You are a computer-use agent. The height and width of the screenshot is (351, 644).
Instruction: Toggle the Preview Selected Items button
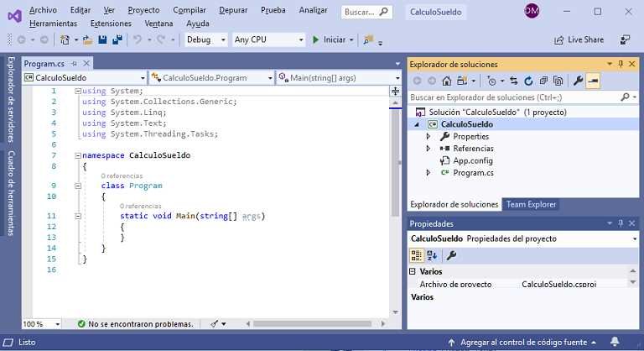(x=593, y=81)
